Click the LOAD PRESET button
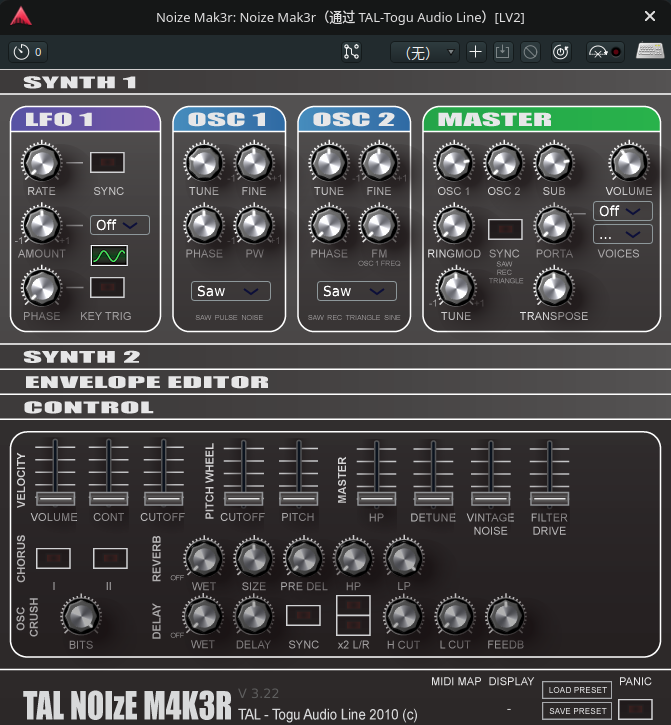 tap(577, 690)
